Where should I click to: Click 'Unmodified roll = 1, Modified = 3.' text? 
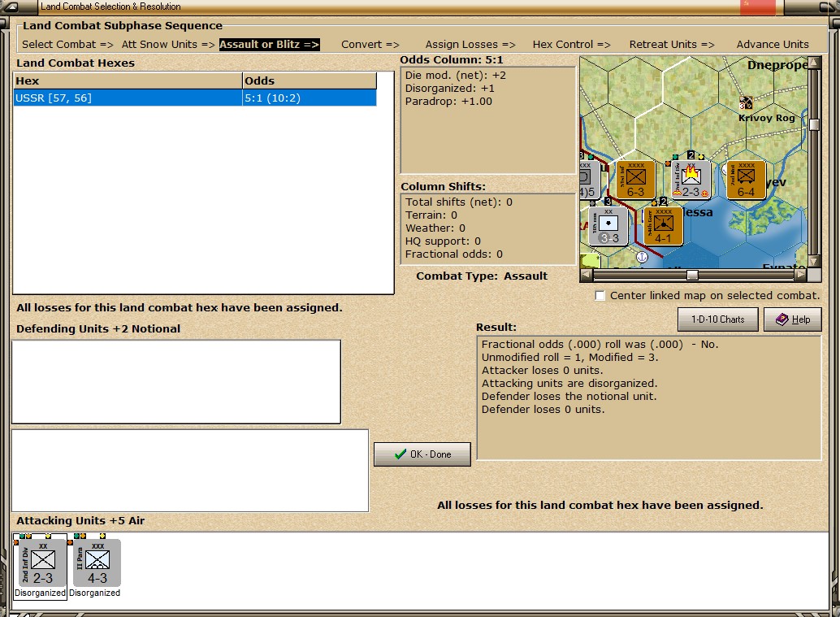[x=569, y=357]
